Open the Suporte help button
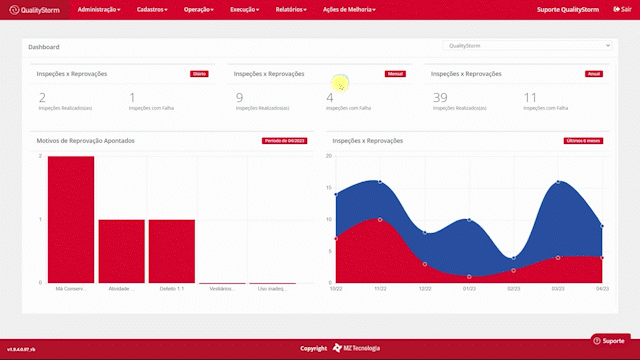This screenshot has height=360, width=640. click(x=610, y=341)
